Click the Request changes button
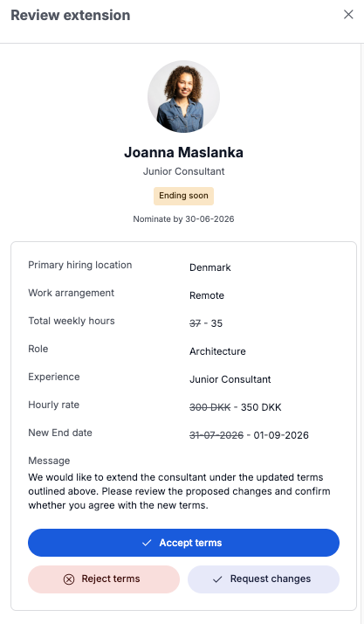The image size is (364, 624). pyautogui.click(x=264, y=579)
